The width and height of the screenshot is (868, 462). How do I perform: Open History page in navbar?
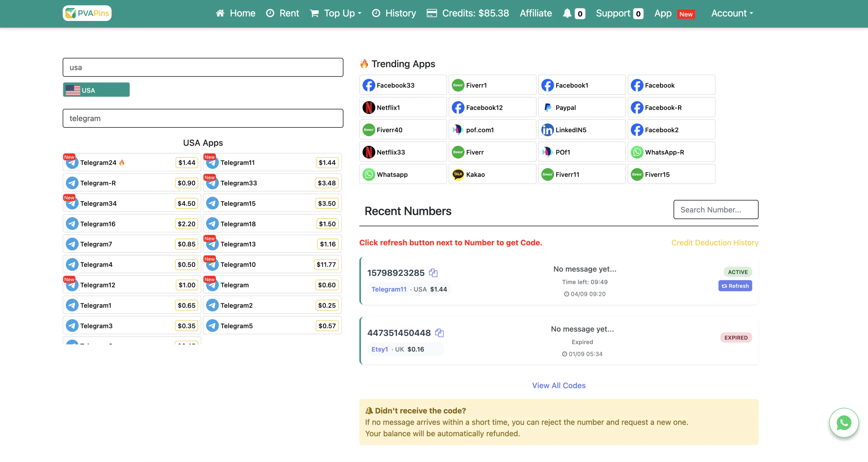(x=394, y=13)
